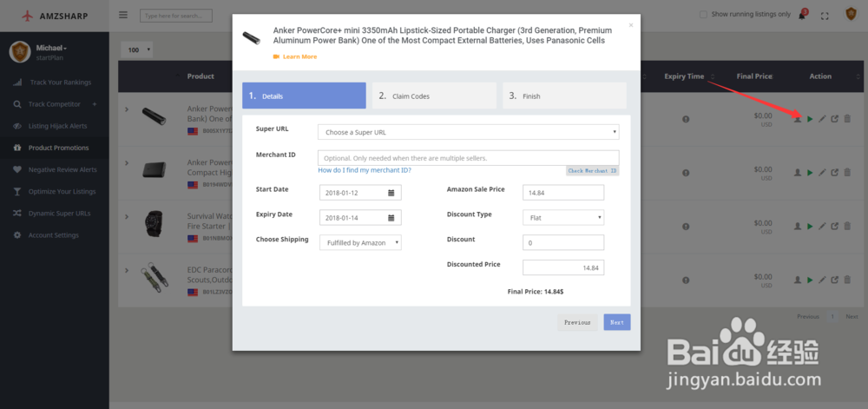Screen dimensions: 868x409
Task: Click pencil edit icon in second row
Action: pos(822,173)
